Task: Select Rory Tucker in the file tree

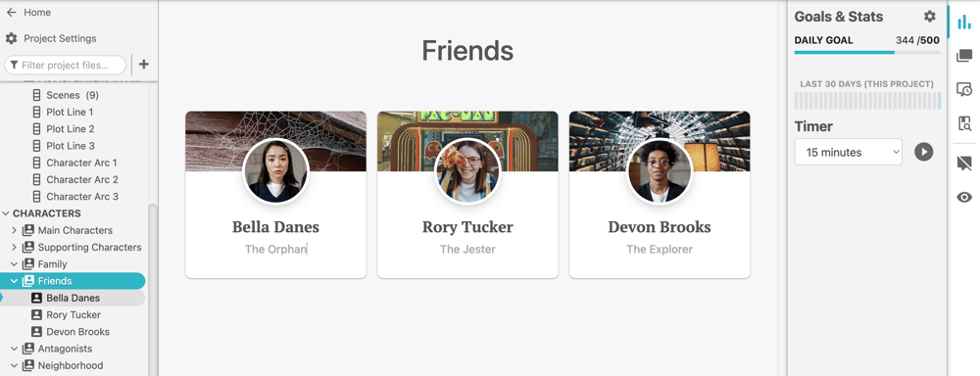Action: (73, 314)
